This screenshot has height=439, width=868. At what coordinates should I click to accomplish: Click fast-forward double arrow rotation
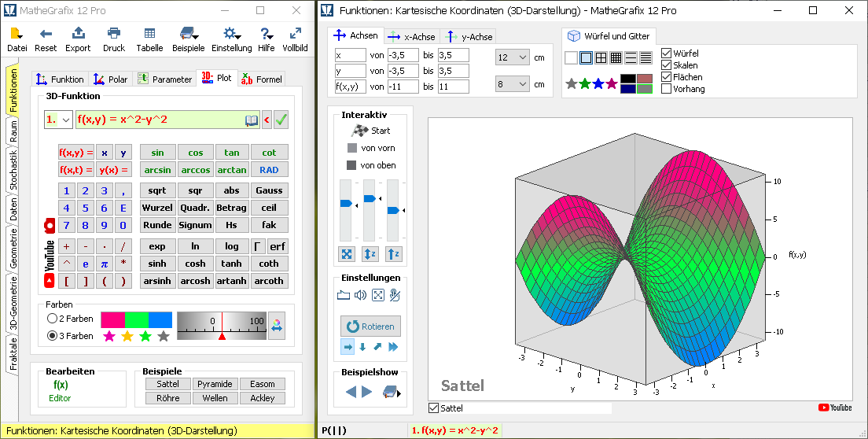tap(393, 347)
